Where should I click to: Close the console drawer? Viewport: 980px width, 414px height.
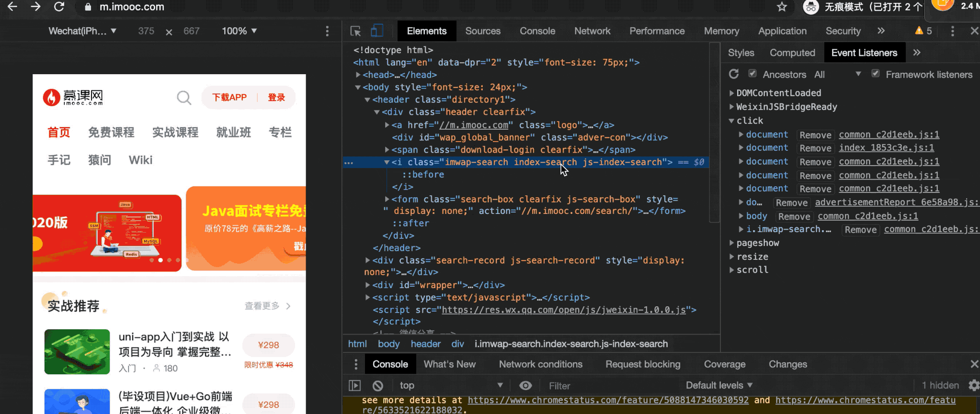pyautogui.click(x=974, y=365)
